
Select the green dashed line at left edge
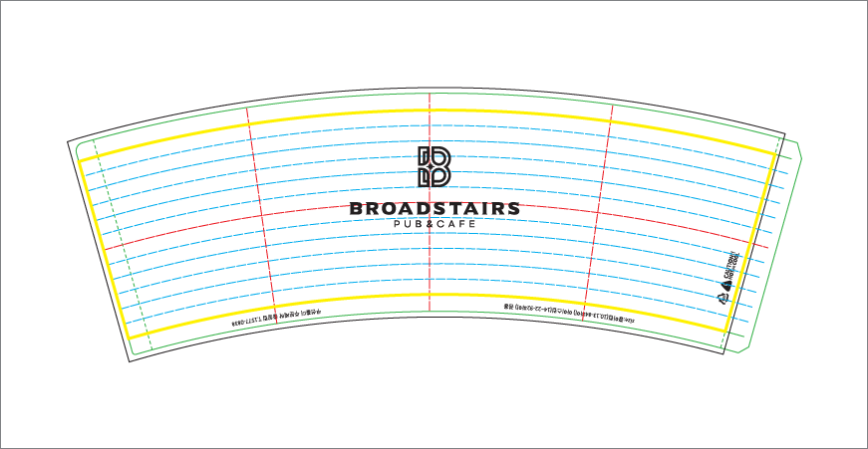coord(120,249)
